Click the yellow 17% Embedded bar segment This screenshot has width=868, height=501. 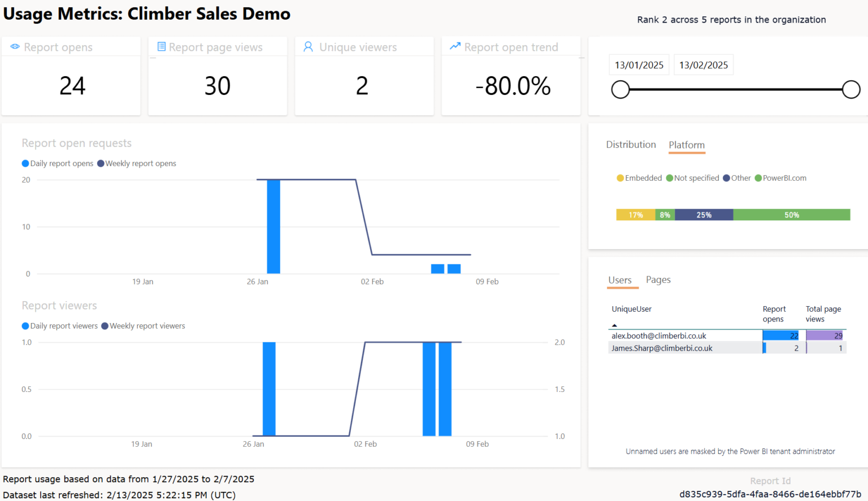point(635,215)
